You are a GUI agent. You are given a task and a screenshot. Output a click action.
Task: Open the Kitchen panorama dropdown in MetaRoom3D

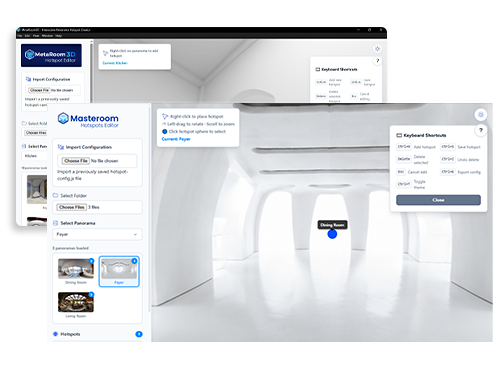pos(34,156)
